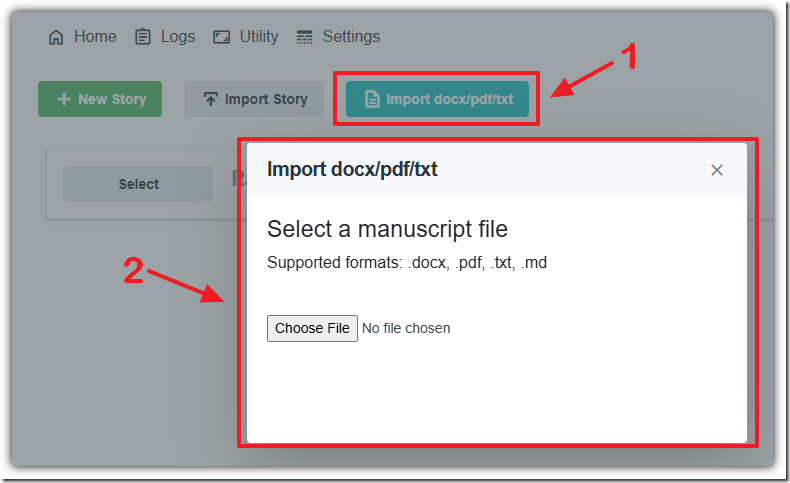Screen dimensions: 790x483
Task: Click the Logs clipboard icon
Action: [142, 37]
